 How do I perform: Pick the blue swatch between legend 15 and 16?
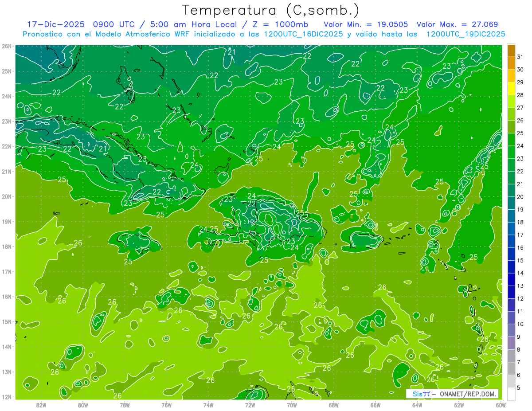click(511, 254)
